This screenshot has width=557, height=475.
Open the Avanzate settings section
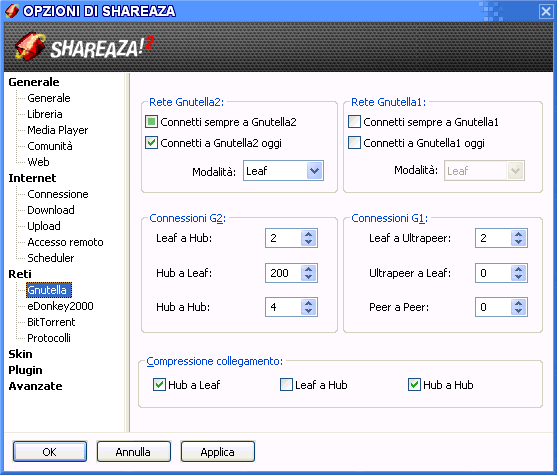(x=35, y=386)
